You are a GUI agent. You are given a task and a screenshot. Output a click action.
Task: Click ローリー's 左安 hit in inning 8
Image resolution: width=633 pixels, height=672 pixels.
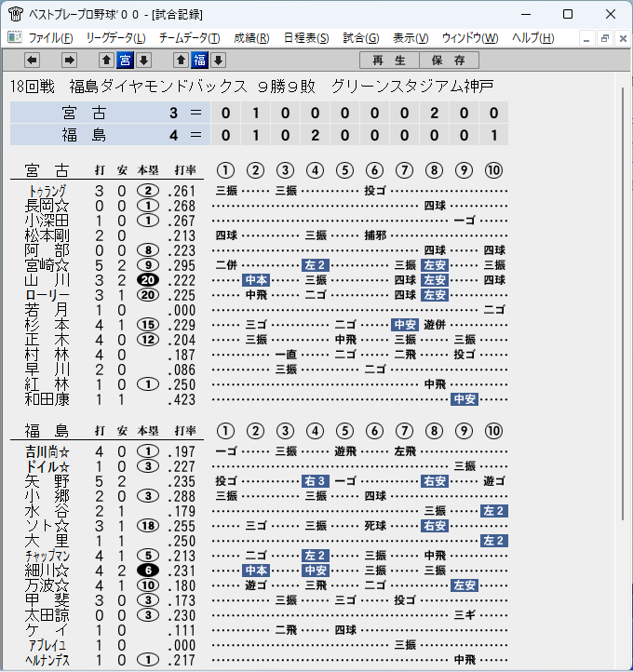435,295
